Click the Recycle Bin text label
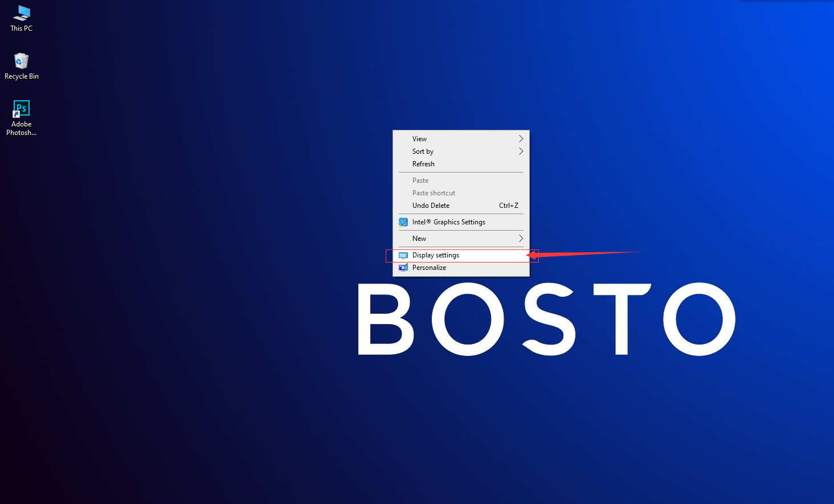Image resolution: width=834 pixels, height=504 pixels. click(x=22, y=76)
